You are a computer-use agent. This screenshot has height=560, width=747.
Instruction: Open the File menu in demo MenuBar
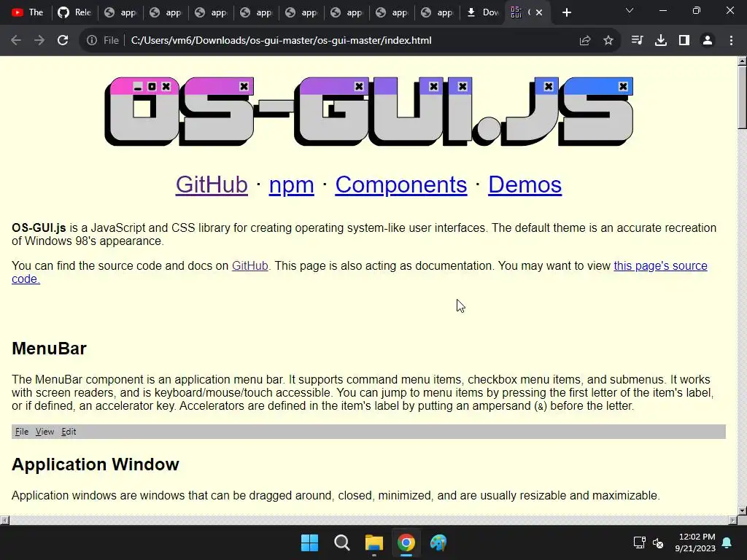click(x=22, y=432)
